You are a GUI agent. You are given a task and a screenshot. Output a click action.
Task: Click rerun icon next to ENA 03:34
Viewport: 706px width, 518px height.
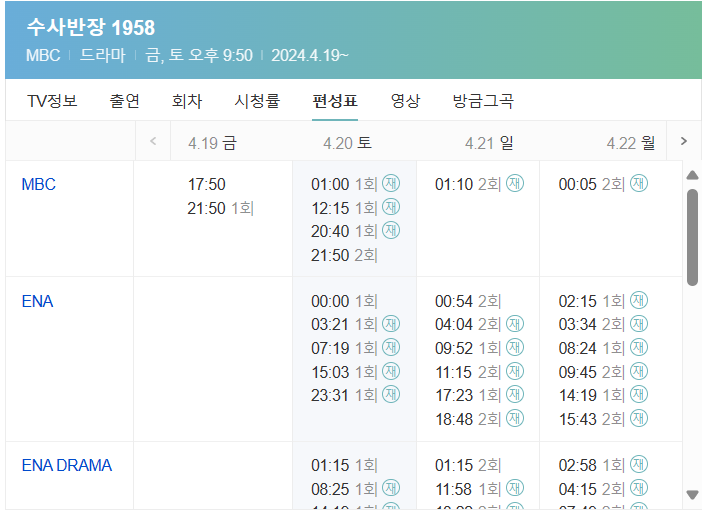638,324
